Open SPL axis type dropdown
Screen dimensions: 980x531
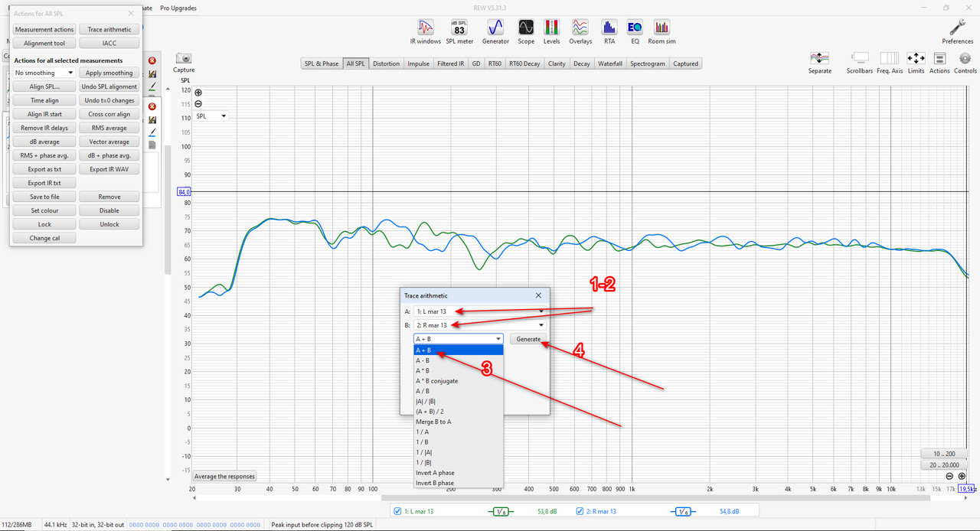tap(211, 116)
